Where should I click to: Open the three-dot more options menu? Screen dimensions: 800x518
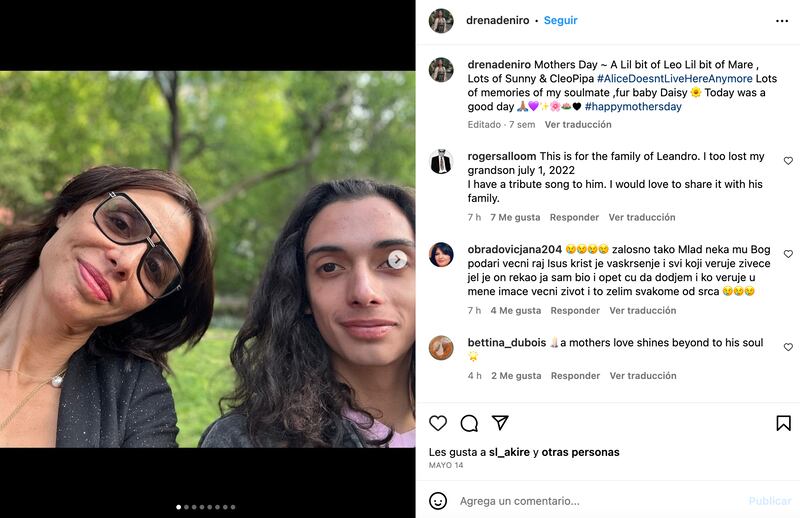782,20
